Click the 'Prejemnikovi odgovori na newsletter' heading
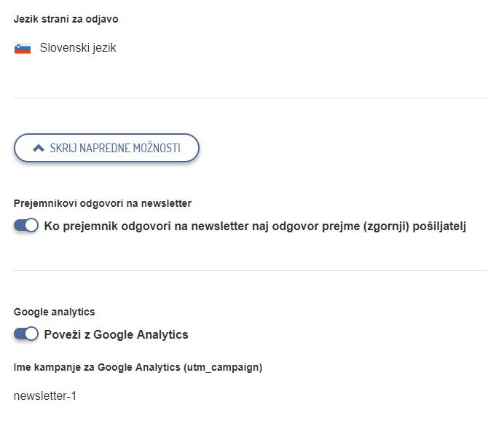 point(103,204)
